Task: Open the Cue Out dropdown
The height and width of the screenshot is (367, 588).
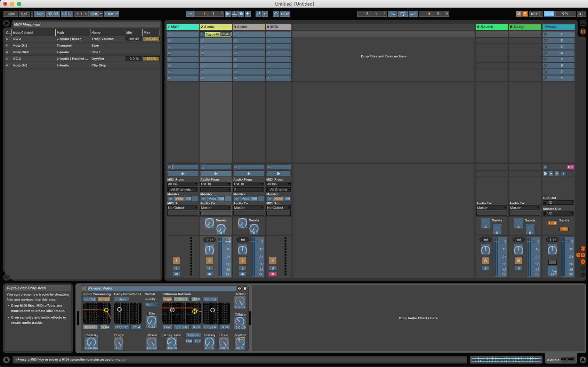Action: pyautogui.click(x=558, y=203)
